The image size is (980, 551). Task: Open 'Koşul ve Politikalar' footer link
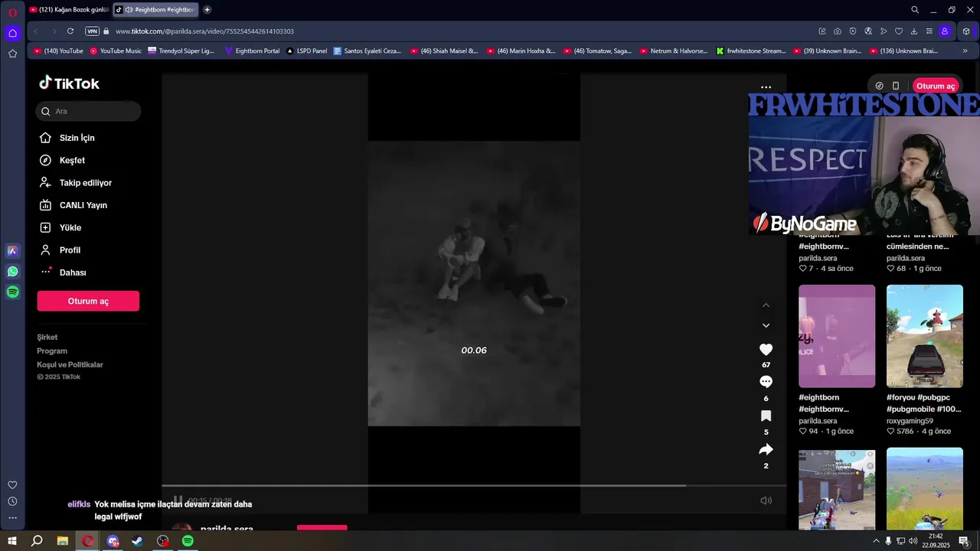pos(70,365)
